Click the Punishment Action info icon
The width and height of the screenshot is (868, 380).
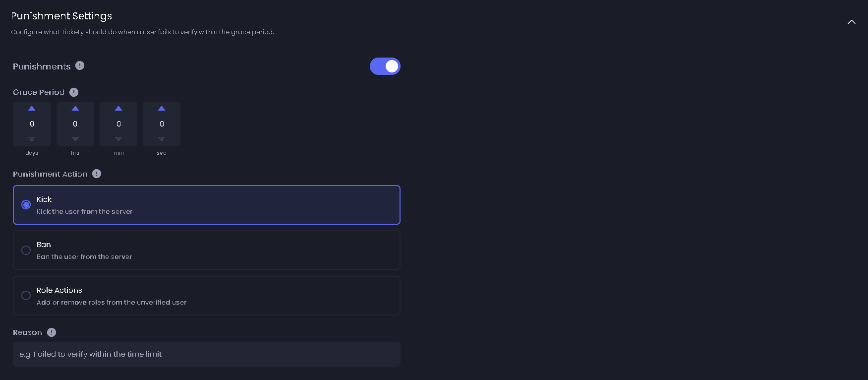[97, 174]
